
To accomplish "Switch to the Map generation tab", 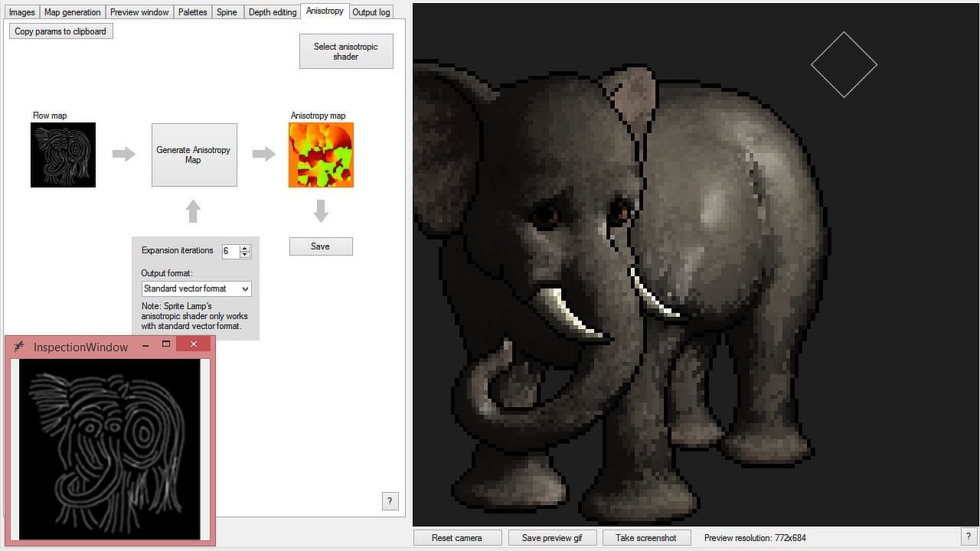I will 72,12.
